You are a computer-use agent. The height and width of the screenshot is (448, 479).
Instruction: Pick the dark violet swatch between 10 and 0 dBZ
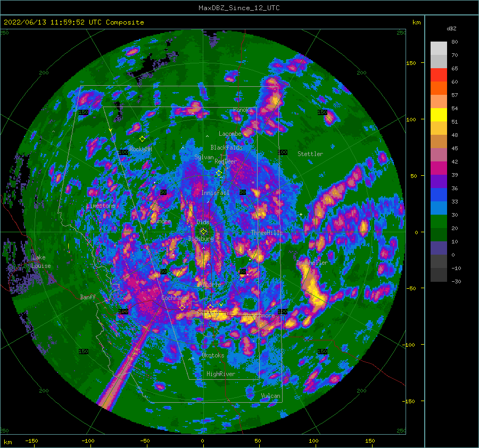coord(439,248)
